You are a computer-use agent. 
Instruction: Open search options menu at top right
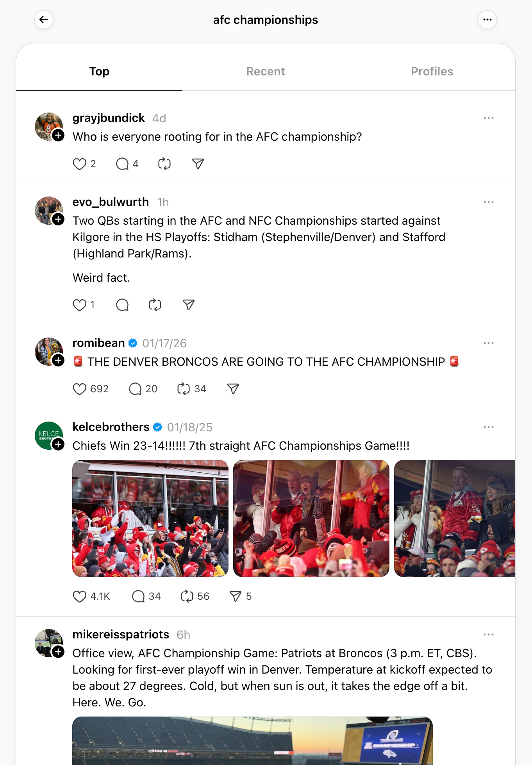[x=487, y=20]
